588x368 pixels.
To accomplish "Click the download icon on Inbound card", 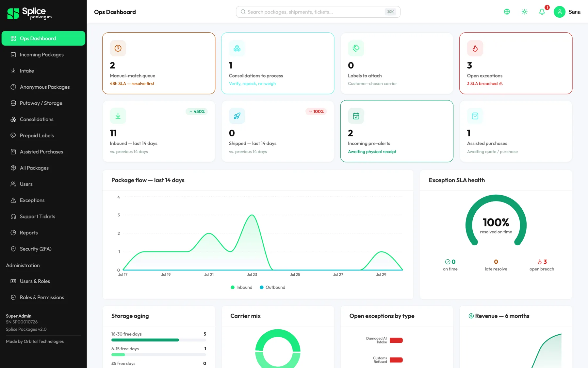I will (118, 116).
